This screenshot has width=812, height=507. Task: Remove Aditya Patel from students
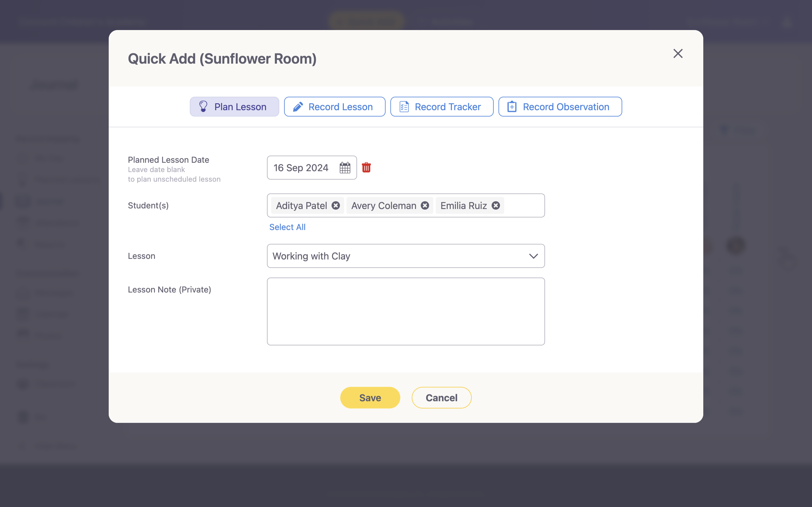[336, 205]
